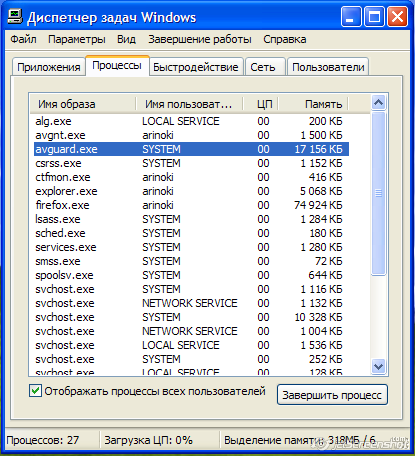Open the Пользователи tab
This screenshot has width=415, height=456.
328,67
